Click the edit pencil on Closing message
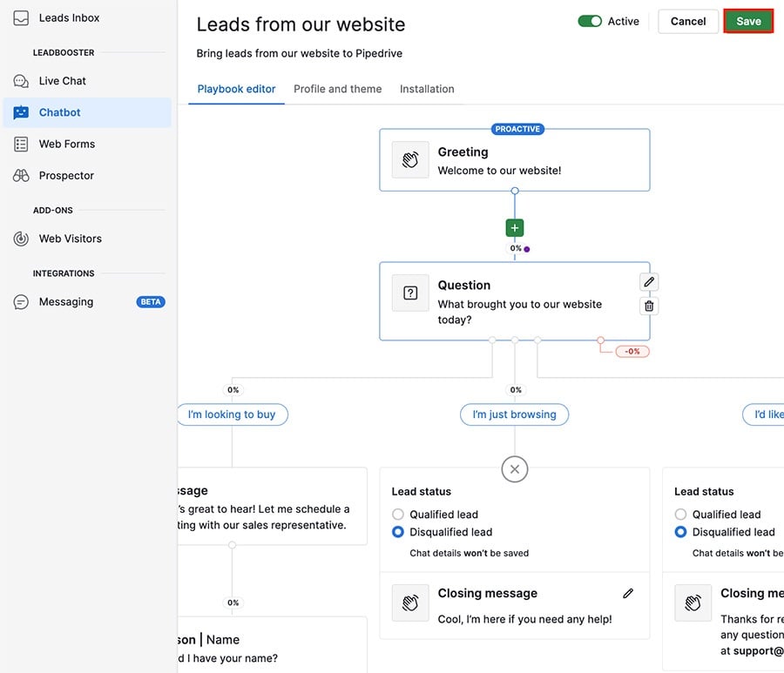This screenshot has width=784, height=673. click(627, 593)
